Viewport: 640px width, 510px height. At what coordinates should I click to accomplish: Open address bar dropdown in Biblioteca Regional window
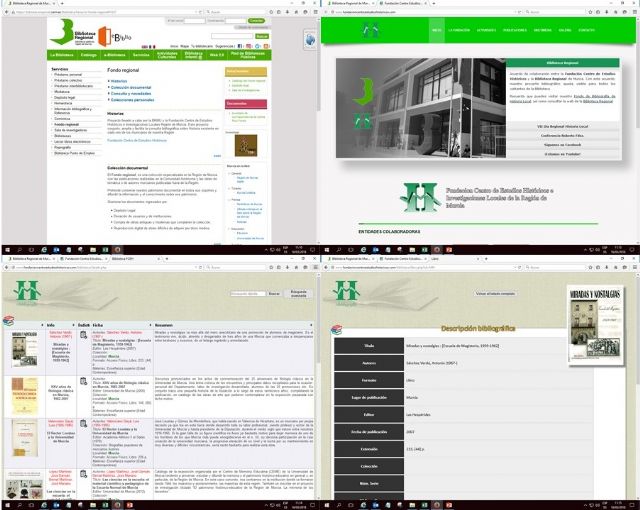point(196,12)
